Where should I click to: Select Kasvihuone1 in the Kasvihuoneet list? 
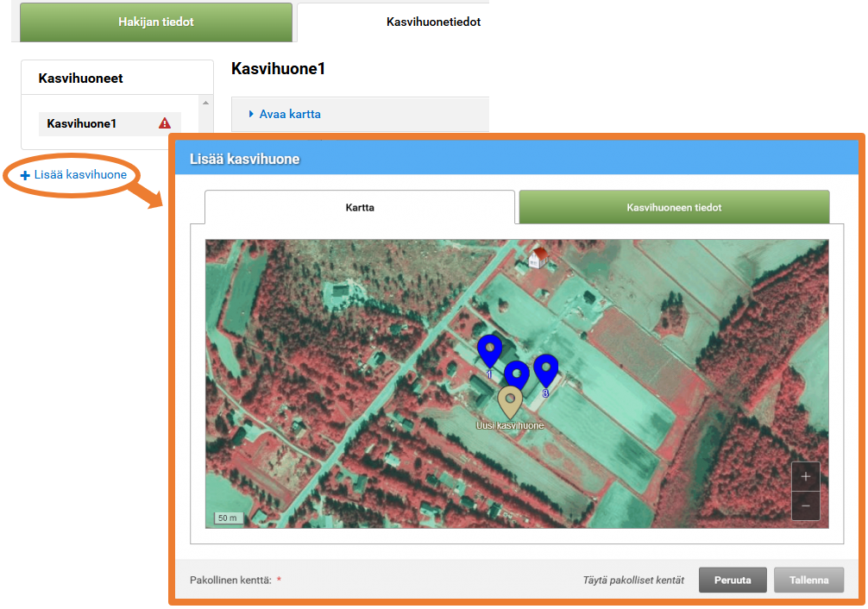tap(82, 124)
